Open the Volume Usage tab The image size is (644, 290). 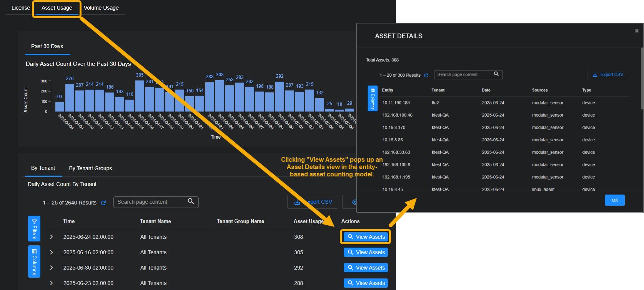coord(101,8)
